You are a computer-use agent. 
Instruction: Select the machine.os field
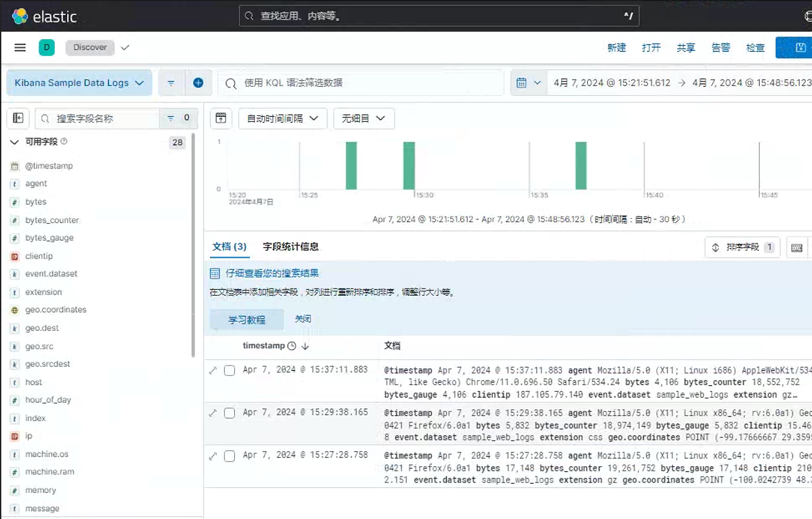coord(47,454)
